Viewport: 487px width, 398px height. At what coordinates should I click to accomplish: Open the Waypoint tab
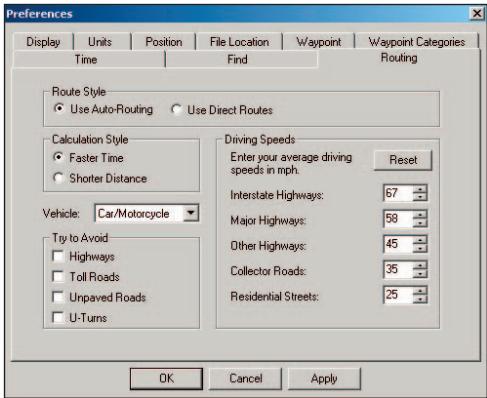tap(319, 42)
